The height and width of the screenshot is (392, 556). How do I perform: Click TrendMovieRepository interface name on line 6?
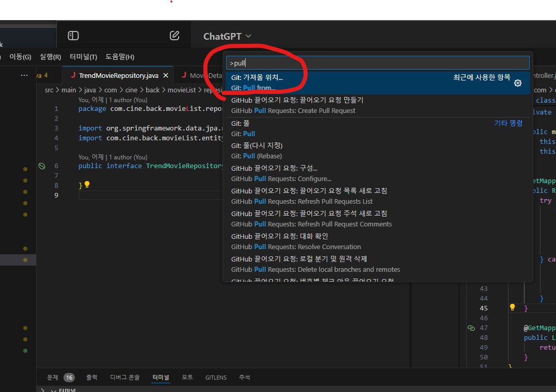[184, 166]
